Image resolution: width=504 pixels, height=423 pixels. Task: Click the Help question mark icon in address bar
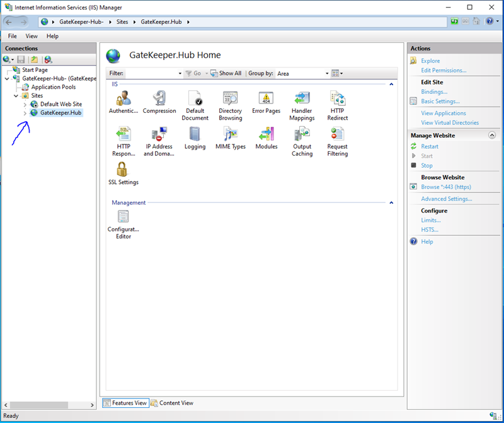[490, 21]
